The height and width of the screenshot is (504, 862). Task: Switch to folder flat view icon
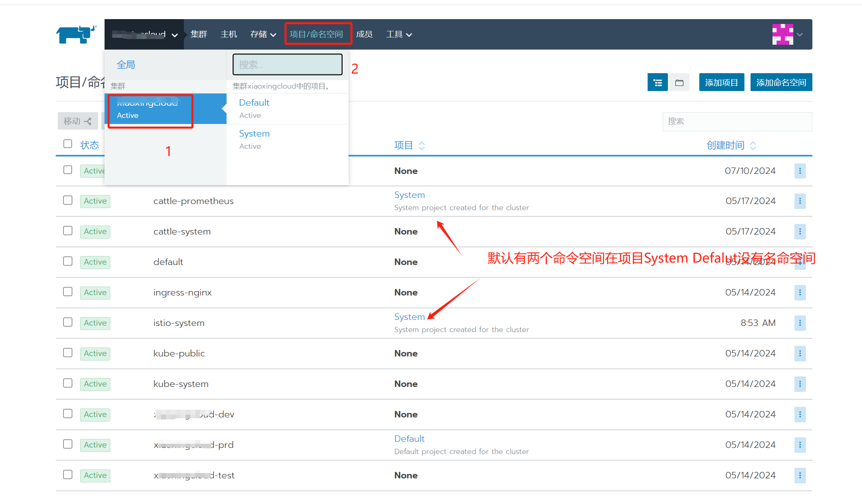coord(679,83)
